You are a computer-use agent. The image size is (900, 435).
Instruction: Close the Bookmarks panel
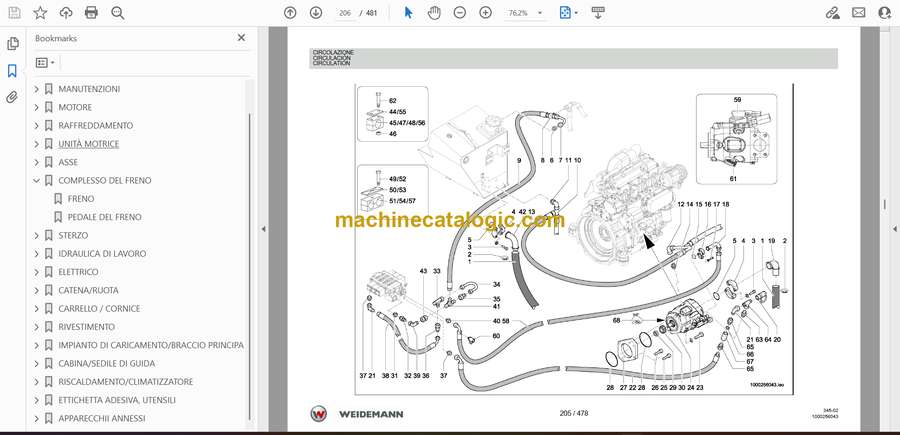(x=241, y=38)
